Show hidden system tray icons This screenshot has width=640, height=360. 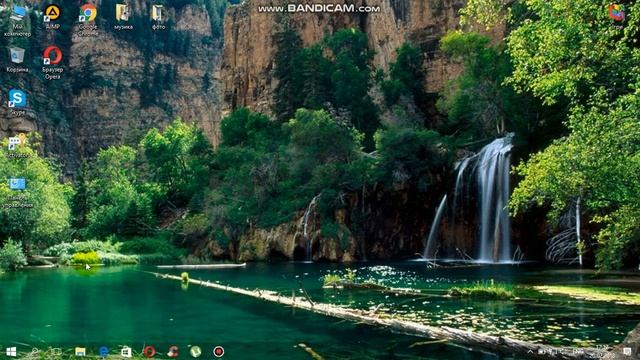pos(530,351)
